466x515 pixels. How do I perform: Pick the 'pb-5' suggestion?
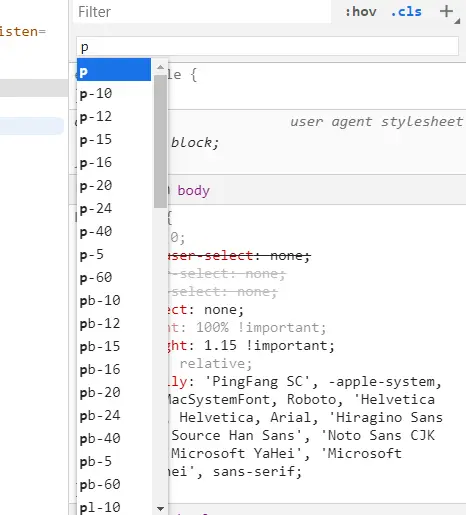pyautogui.click(x=114, y=461)
